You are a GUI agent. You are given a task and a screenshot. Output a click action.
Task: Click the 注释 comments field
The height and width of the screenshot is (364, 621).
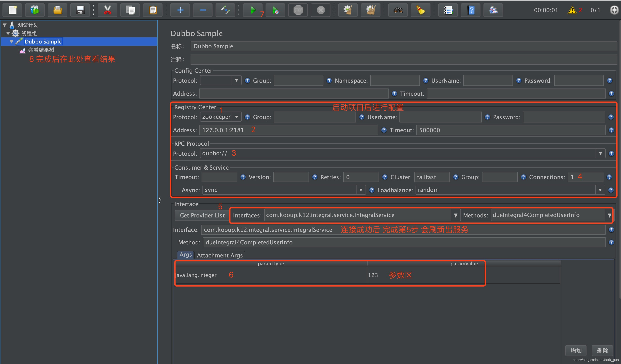click(x=404, y=59)
